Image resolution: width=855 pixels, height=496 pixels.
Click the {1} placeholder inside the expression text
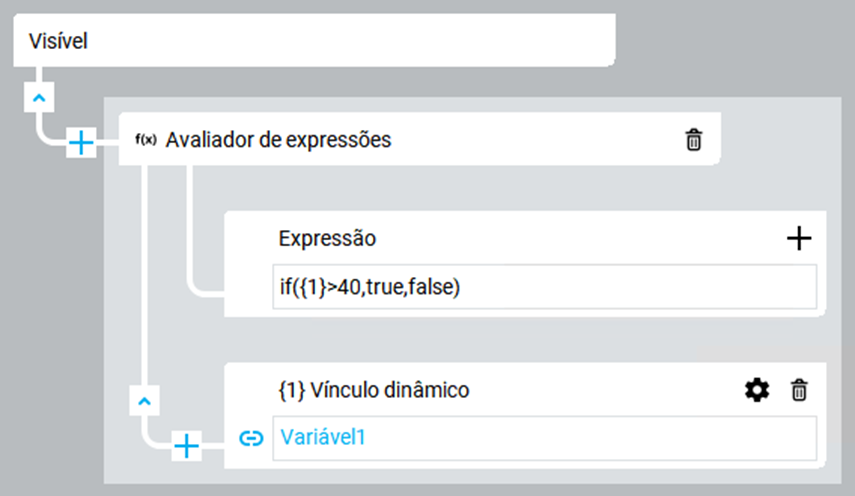point(304,287)
